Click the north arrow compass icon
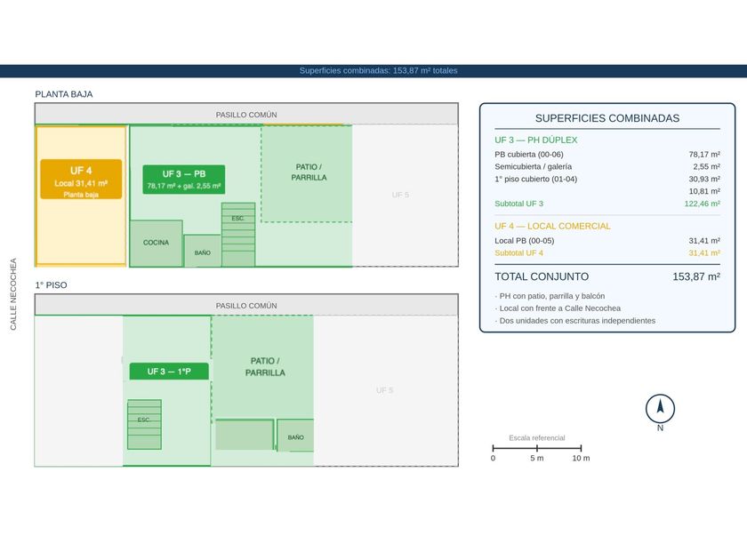The height and width of the screenshot is (560, 747). 660,408
